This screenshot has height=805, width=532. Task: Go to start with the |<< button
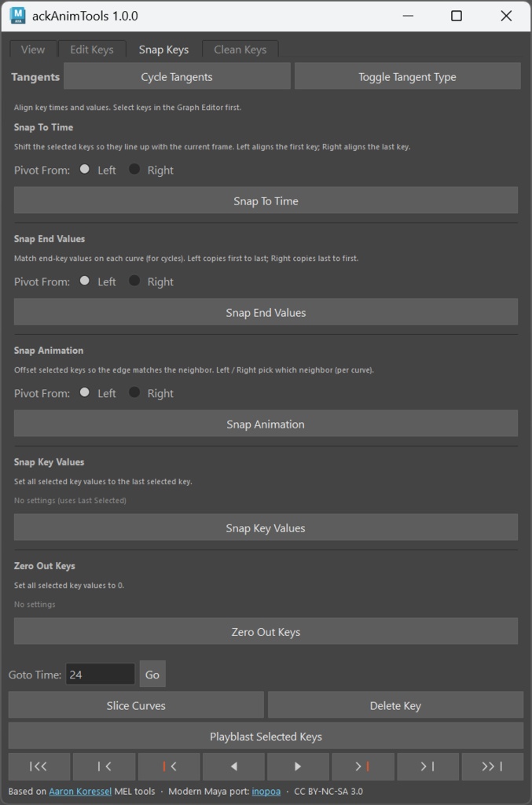tap(39, 766)
